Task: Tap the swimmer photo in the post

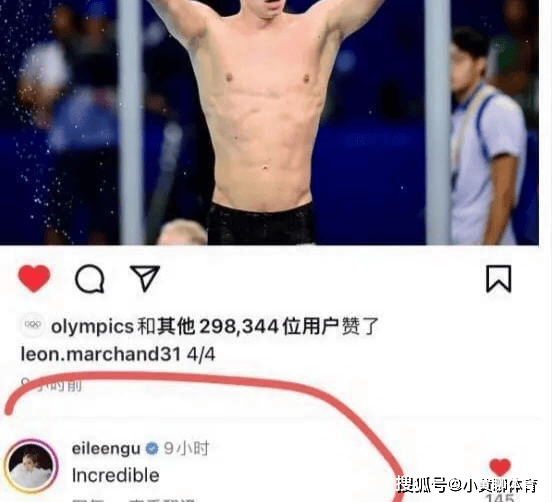Action: point(269,122)
